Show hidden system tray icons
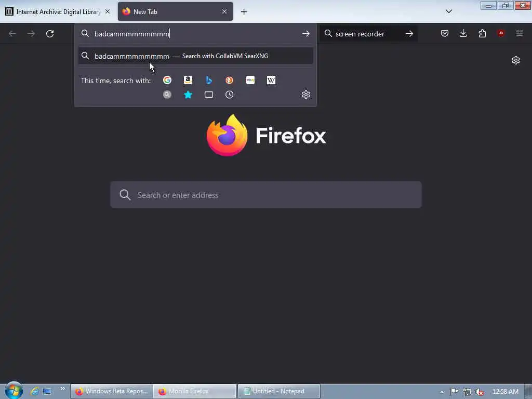532x399 pixels. pos(442,392)
